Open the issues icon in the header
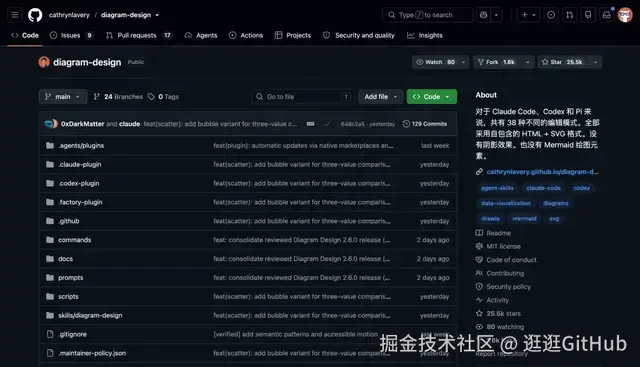Viewport: 640px width, 367px height. [x=551, y=15]
